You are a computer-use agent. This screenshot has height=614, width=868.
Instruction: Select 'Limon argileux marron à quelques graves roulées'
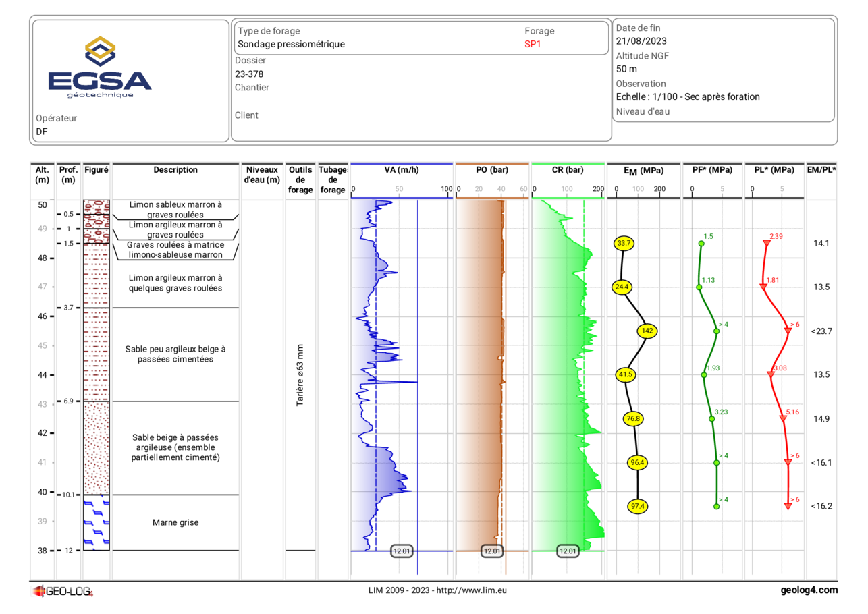click(x=175, y=283)
